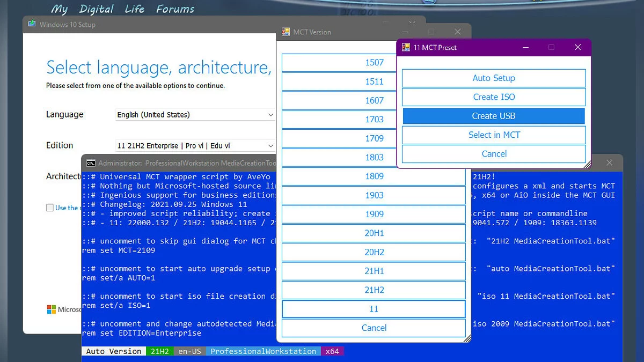
Task: Click the MCT Version title bar icon
Action: (286, 32)
